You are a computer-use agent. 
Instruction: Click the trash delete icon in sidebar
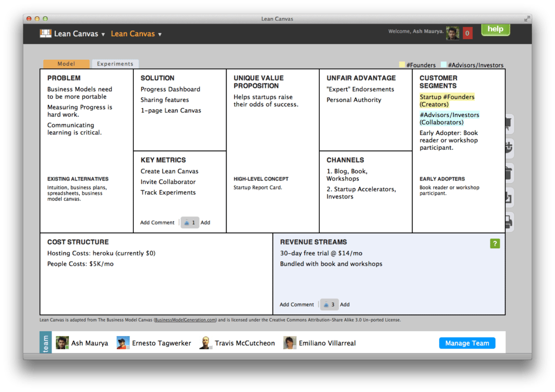click(x=509, y=173)
